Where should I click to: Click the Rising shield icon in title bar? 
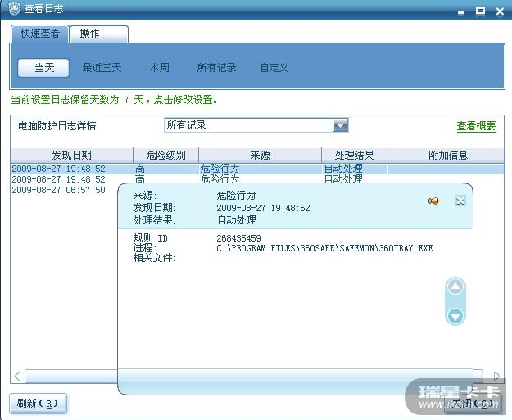click(14, 9)
